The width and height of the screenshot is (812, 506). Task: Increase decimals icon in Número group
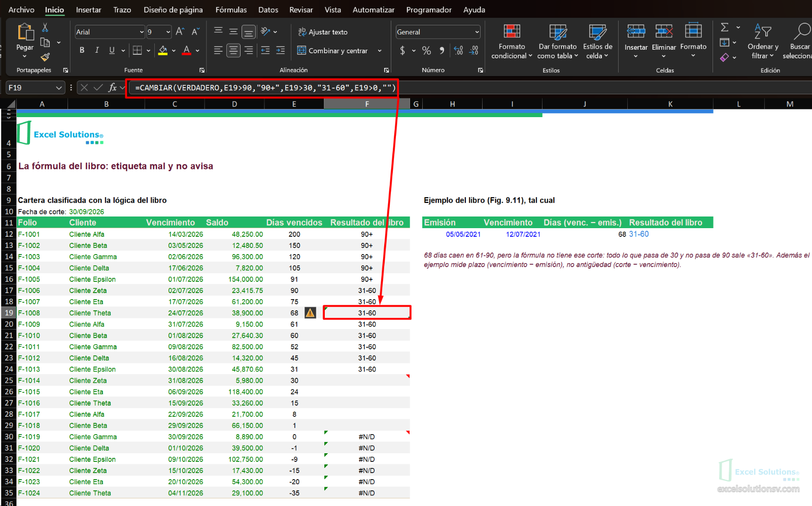458,50
